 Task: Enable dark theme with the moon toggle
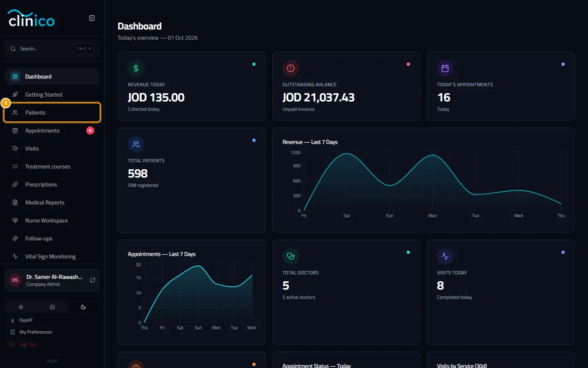tap(83, 307)
